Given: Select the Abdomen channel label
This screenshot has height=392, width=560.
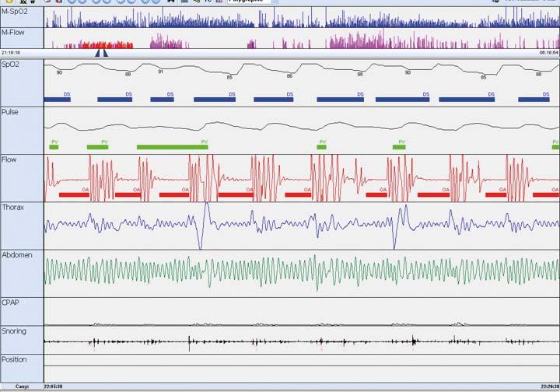Looking at the screenshot, I should coord(17,255).
